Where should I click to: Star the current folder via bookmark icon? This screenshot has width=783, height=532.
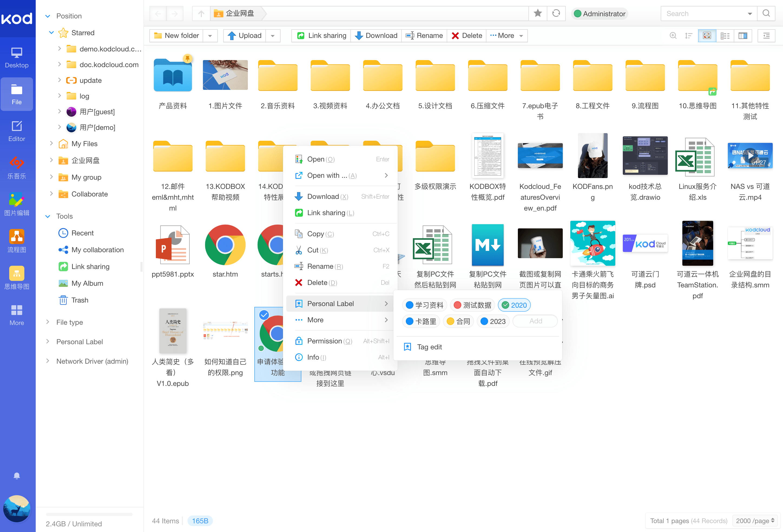[x=538, y=14]
